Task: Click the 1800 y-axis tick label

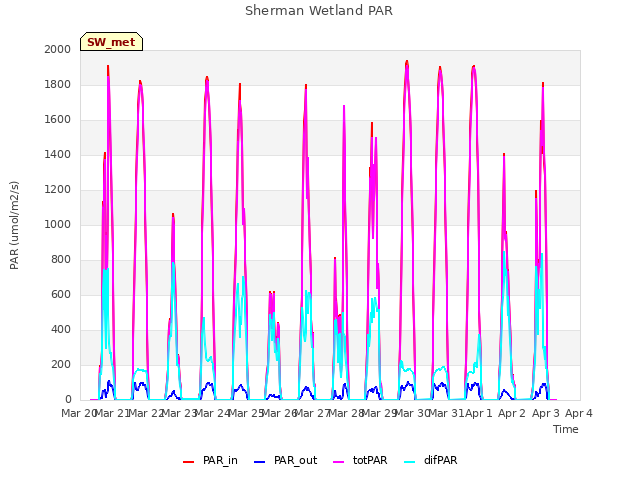Action: pyautogui.click(x=58, y=84)
